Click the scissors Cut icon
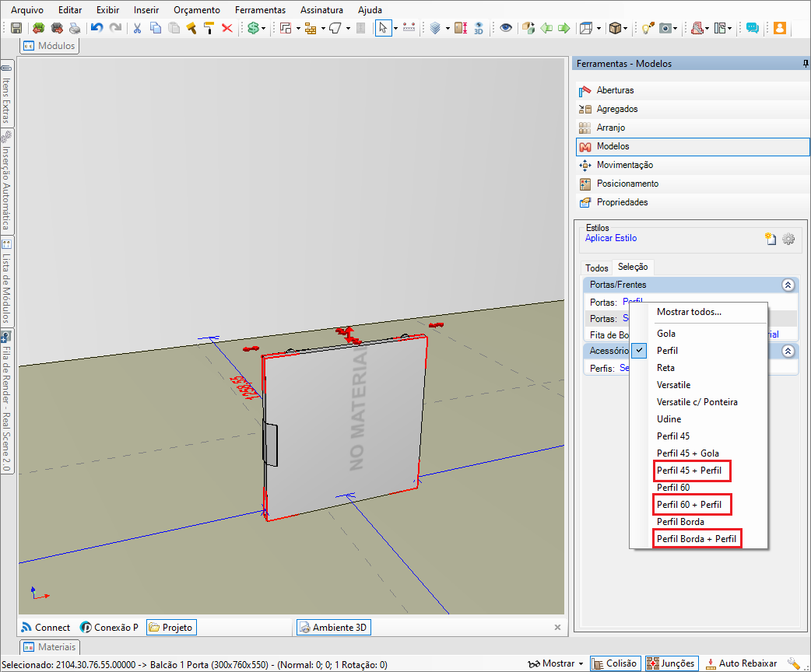This screenshot has width=811, height=672. tap(137, 28)
